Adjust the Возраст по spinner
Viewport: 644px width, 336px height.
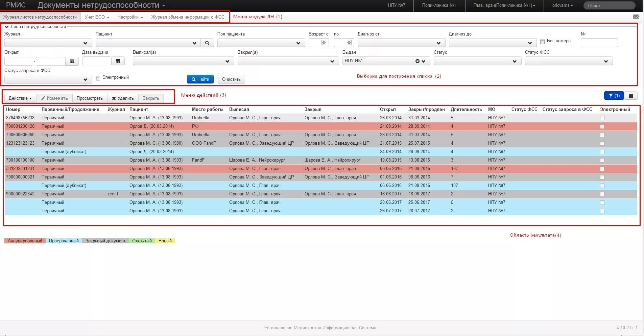[x=349, y=43]
